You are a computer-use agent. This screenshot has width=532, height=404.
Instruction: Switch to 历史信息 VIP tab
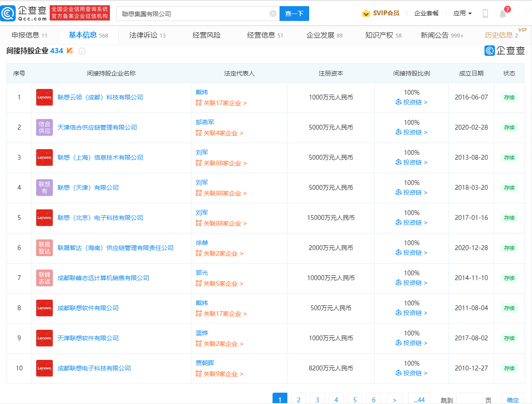tap(501, 35)
